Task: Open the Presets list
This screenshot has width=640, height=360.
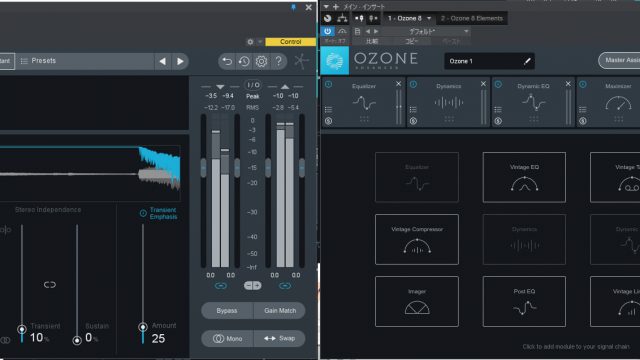Action: pos(38,61)
